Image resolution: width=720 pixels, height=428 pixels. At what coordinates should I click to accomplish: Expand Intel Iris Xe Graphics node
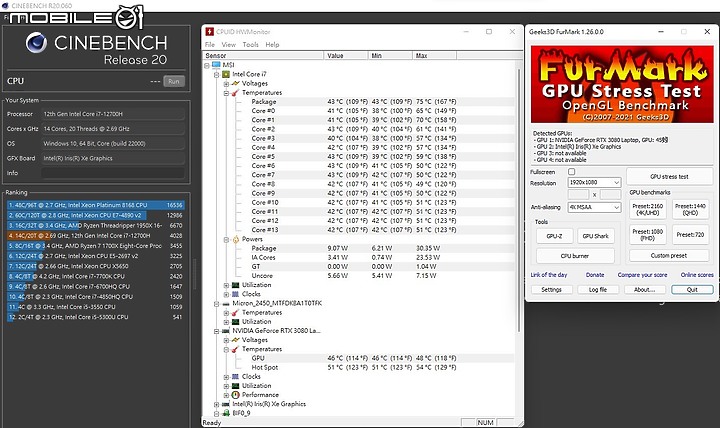coord(217,404)
